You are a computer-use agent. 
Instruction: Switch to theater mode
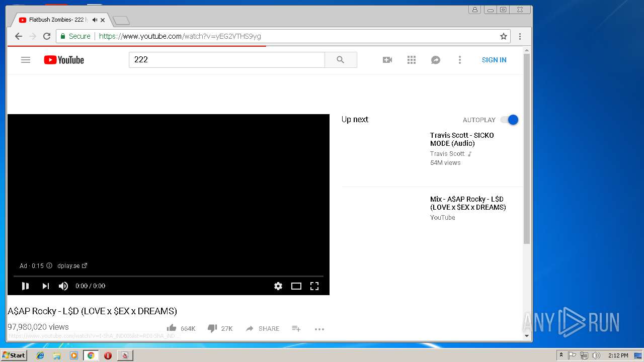[296, 286]
